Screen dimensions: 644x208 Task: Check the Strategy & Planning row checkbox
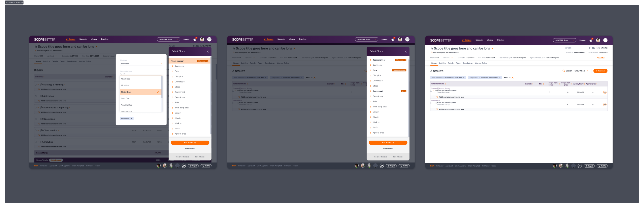point(35,85)
